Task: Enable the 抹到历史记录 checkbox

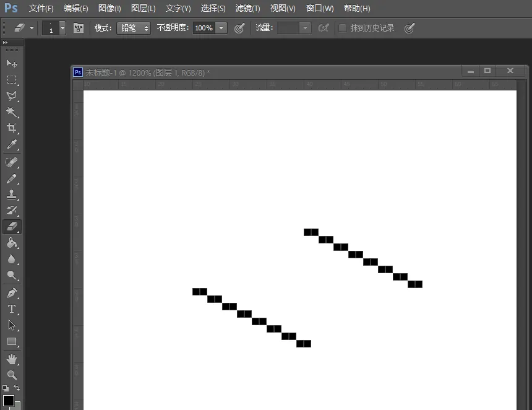Action: click(x=343, y=28)
